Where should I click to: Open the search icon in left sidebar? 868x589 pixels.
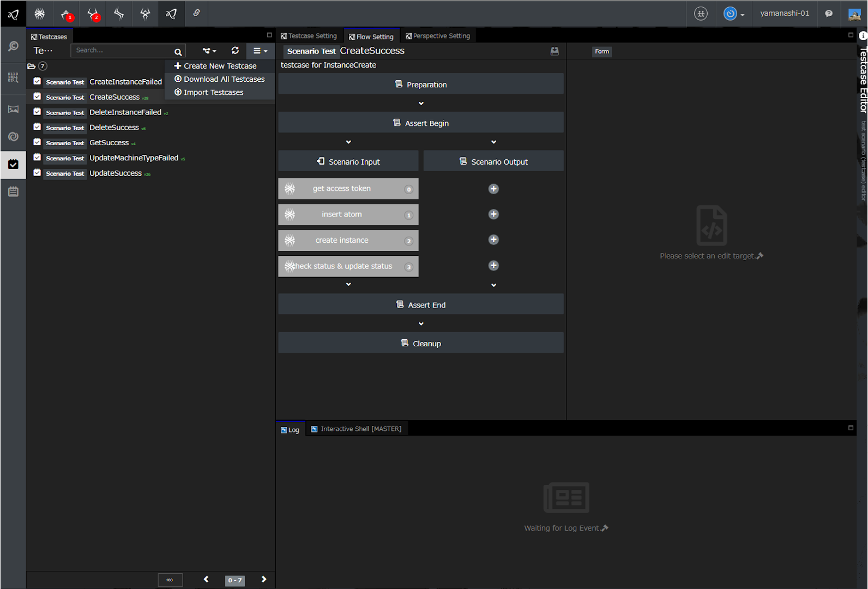13,47
